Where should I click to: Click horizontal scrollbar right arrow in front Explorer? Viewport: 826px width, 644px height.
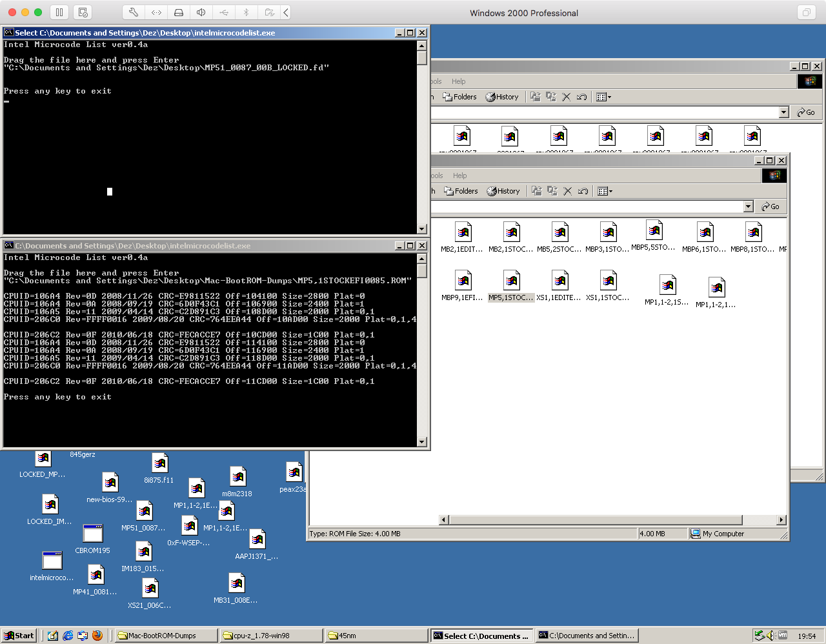781,520
